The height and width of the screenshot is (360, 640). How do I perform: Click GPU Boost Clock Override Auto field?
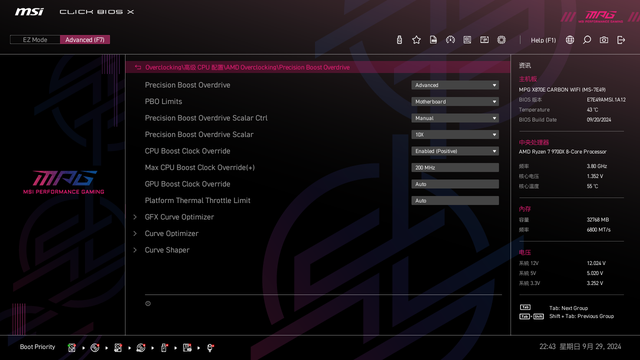pyautogui.click(x=455, y=184)
